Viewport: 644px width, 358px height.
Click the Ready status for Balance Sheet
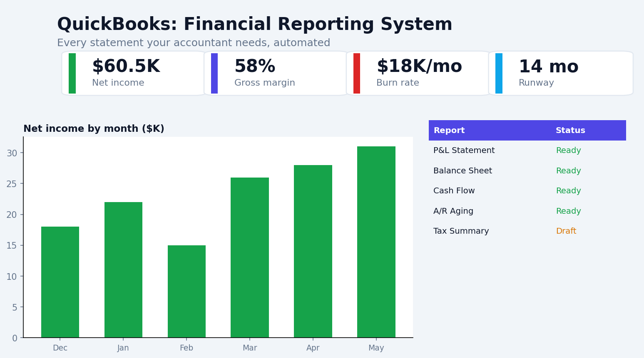coord(568,171)
